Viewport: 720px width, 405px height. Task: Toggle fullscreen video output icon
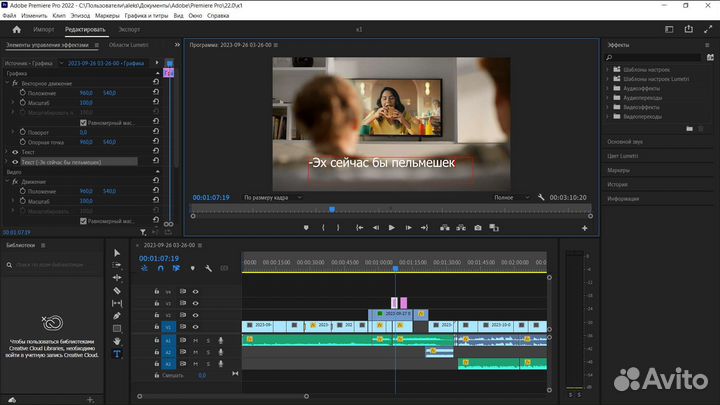pos(708,29)
